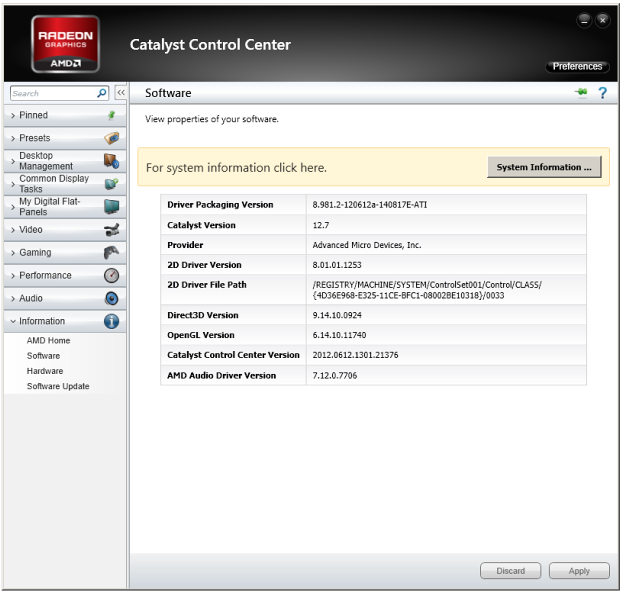620x593 pixels.
Task: Expand the Pinned section
Action: coord(65,115)
